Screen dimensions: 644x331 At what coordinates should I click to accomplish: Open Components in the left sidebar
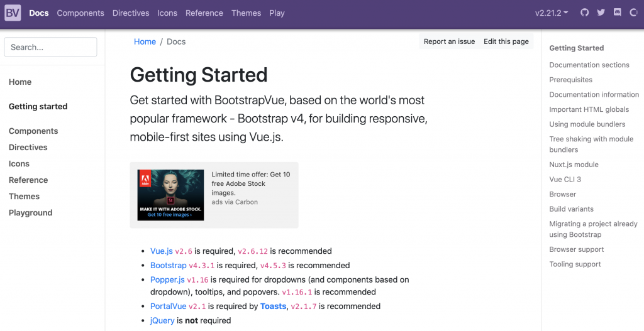[x=33, y=131]
